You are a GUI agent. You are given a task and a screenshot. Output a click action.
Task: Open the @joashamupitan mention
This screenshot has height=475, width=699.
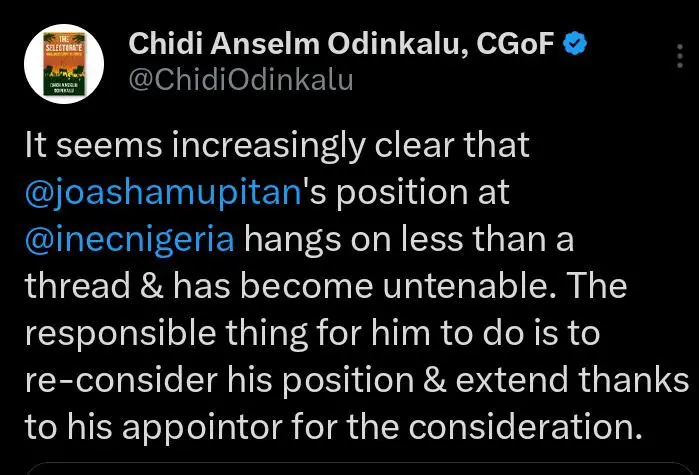click(164, 194)
